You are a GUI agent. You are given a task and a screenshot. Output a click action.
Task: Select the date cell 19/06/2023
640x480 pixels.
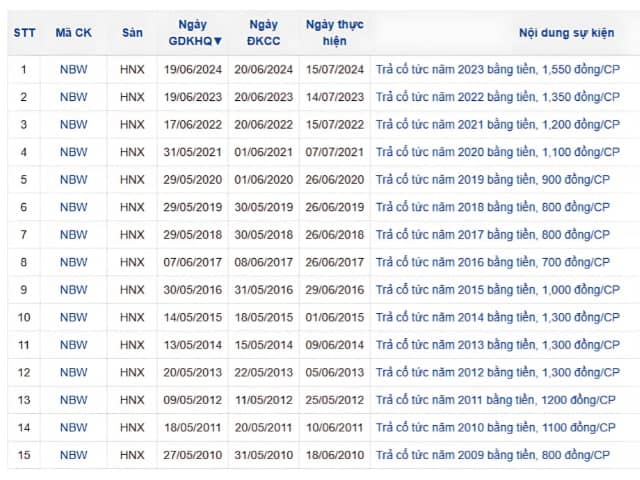(193, 97)
